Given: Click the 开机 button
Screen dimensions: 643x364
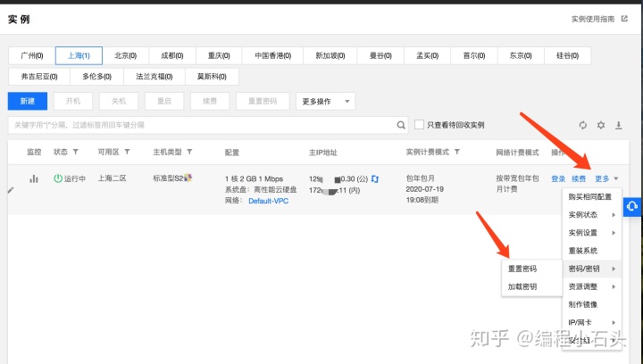Looking at the screenshot, I should [73, 101].
